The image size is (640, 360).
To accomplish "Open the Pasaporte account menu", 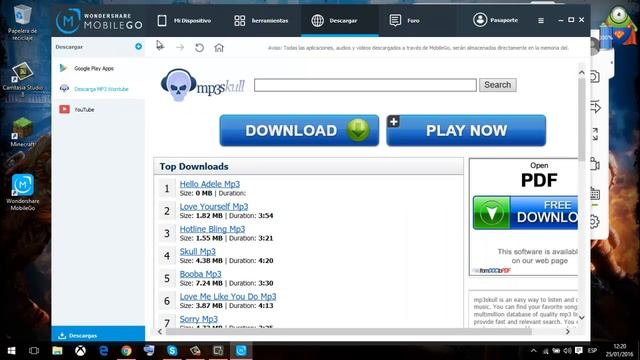I will click(x=495, y=20).
